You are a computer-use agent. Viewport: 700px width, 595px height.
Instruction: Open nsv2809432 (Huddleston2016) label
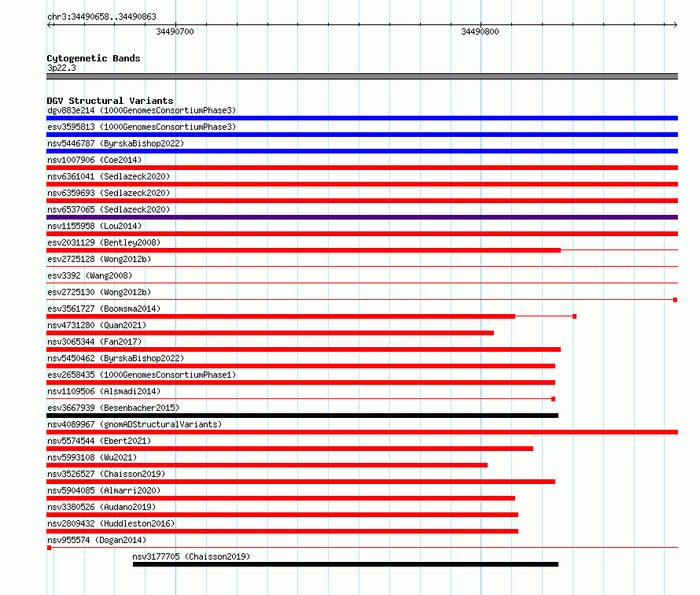click(x=111, y=523)
